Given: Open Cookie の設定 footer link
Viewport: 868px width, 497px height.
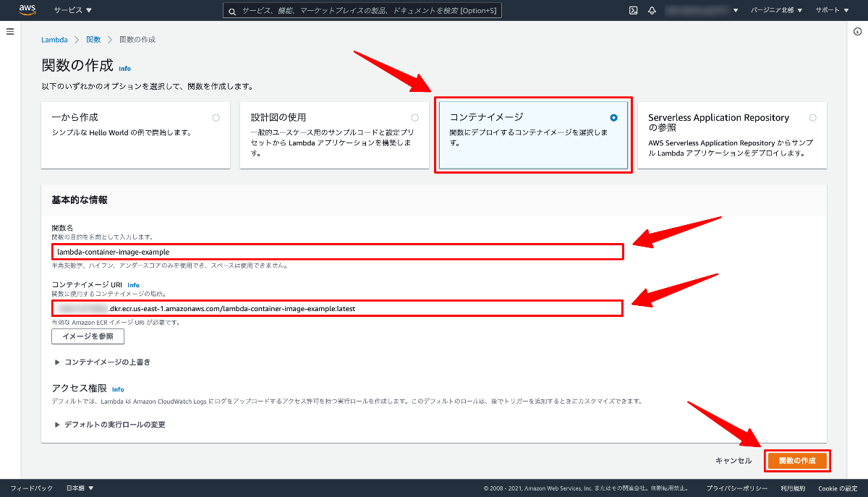Looking at the screenshot, I should (x=838, y=488).
